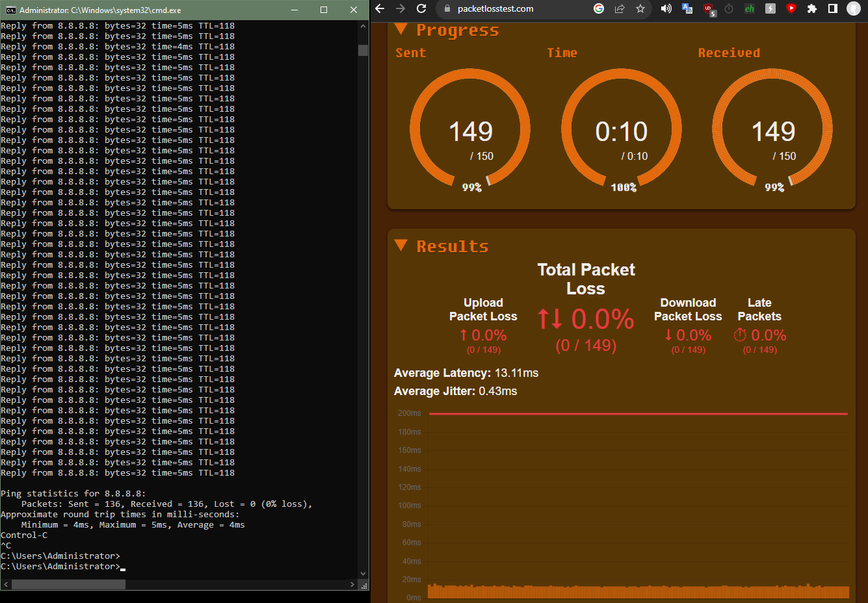868x603 pixels.
Task: Click the Received packets gauge
Action: coord(772,129)
